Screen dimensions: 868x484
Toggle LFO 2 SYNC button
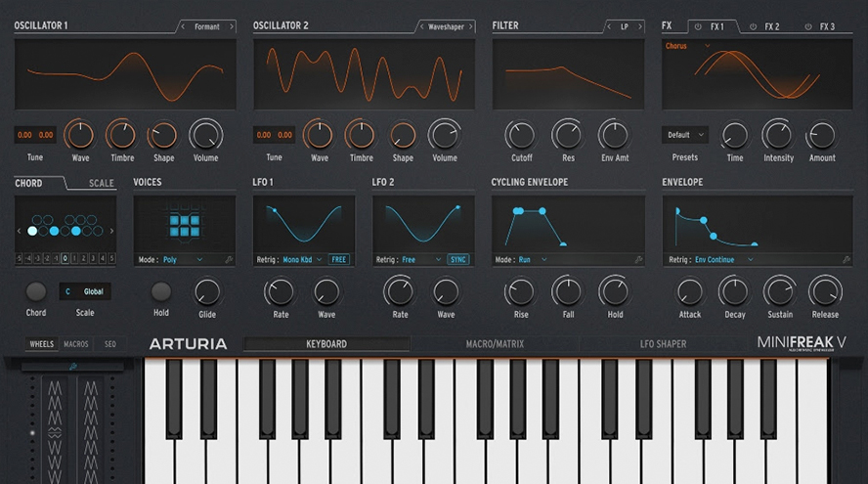(457, 259)
